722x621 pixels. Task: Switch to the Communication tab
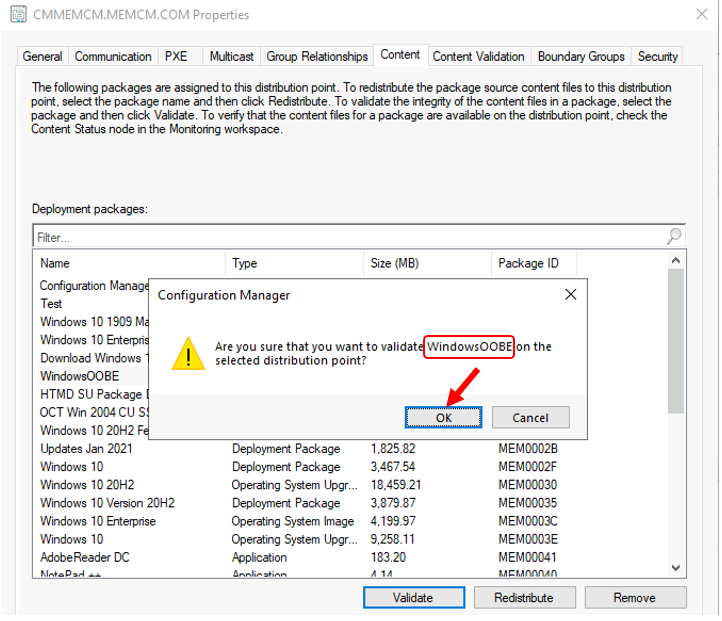click(113, 56)
